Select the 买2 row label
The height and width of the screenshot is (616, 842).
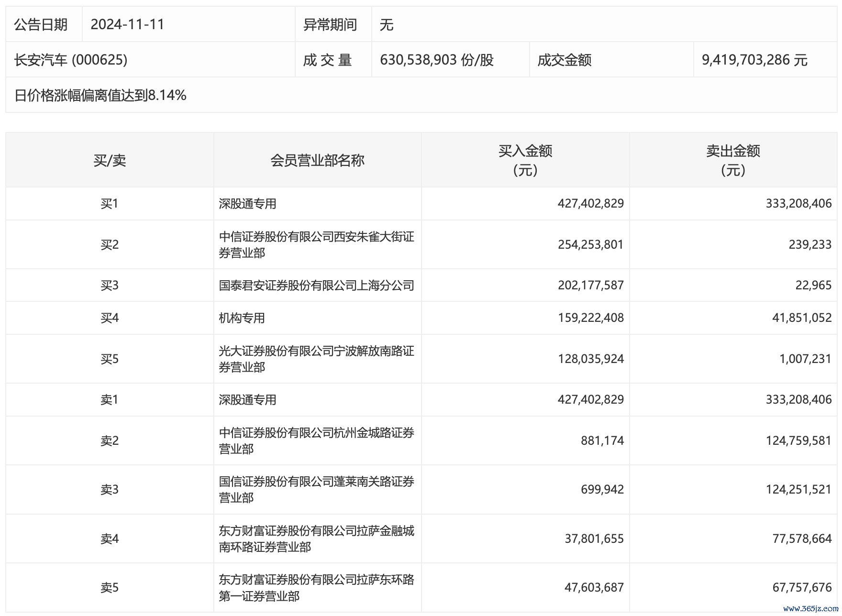click(x=110, y=244)
